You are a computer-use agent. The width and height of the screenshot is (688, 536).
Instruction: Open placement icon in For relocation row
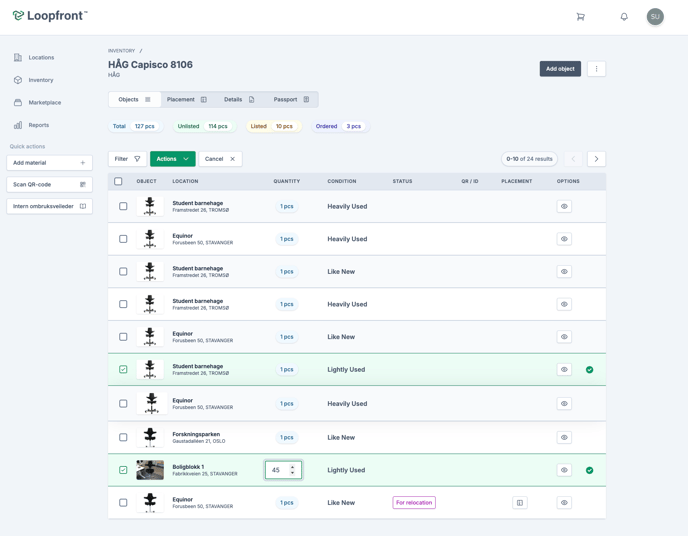tap(520, 503)
